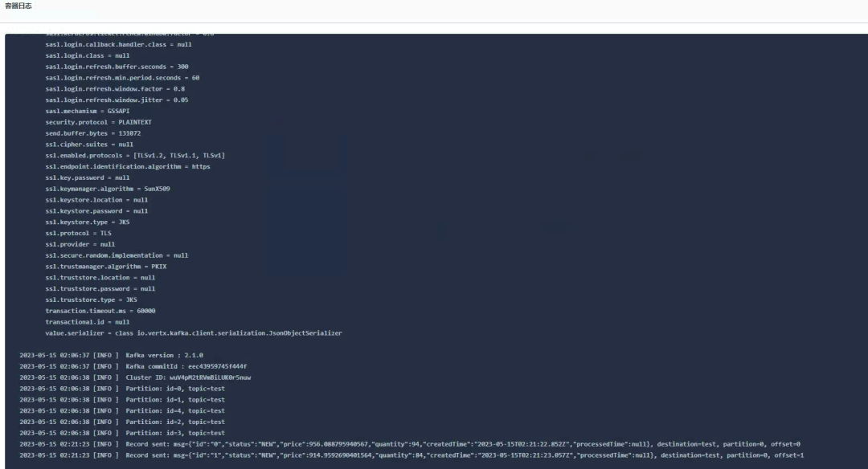The width and height of the screenshot is (868, 469).
Task: Click the Partition: id=2, topic=test log line
Action: tap(122, 422)
